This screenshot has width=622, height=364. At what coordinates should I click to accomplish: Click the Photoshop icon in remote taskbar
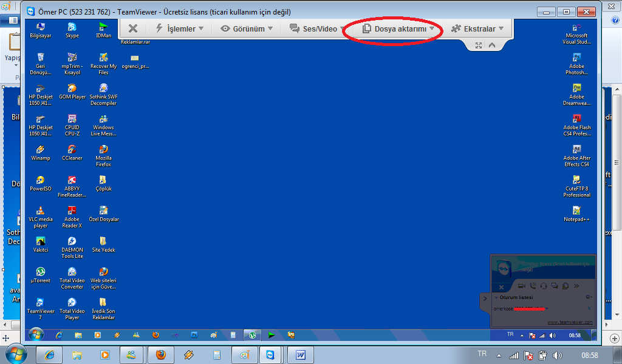(194, 335)
